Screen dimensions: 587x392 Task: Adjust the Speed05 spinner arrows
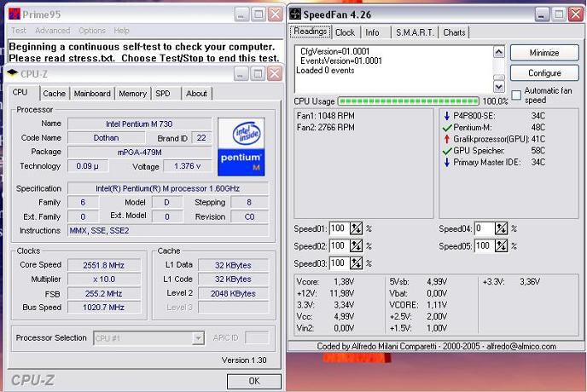502,245
